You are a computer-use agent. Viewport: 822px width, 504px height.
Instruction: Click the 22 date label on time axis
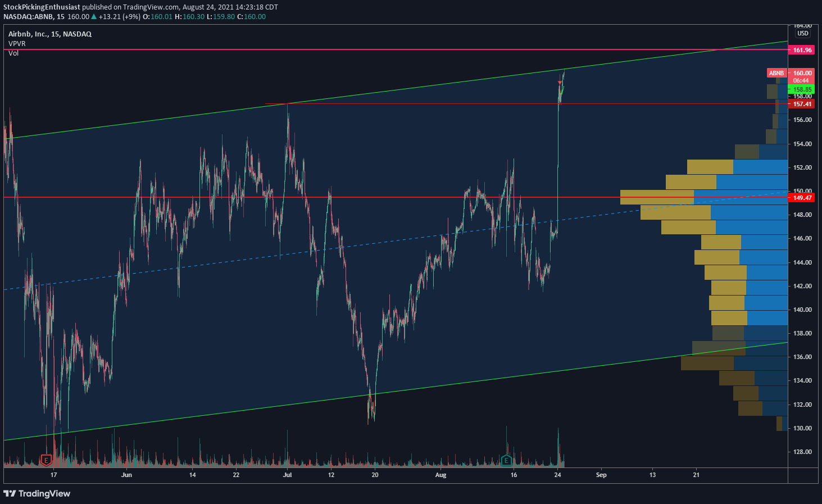236,475
